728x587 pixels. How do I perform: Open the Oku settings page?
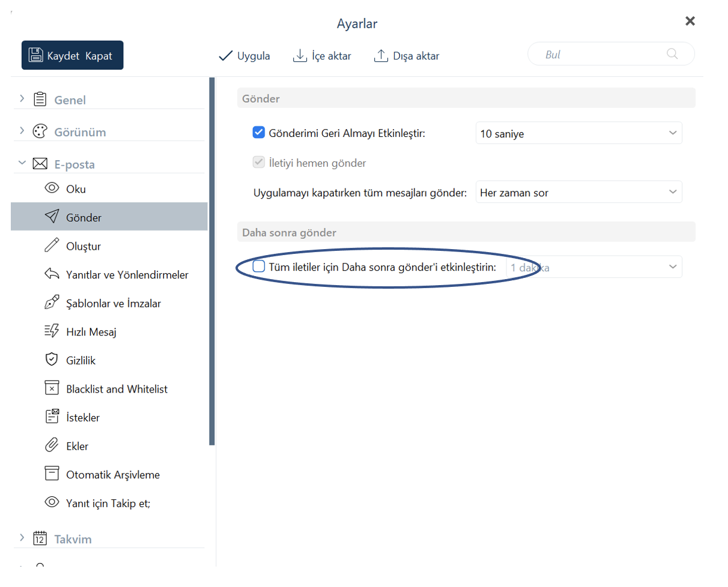click(x=109, y=188)
